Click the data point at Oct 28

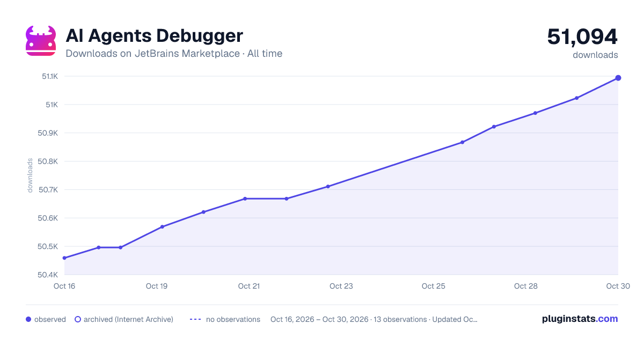[x=535, y=113]
